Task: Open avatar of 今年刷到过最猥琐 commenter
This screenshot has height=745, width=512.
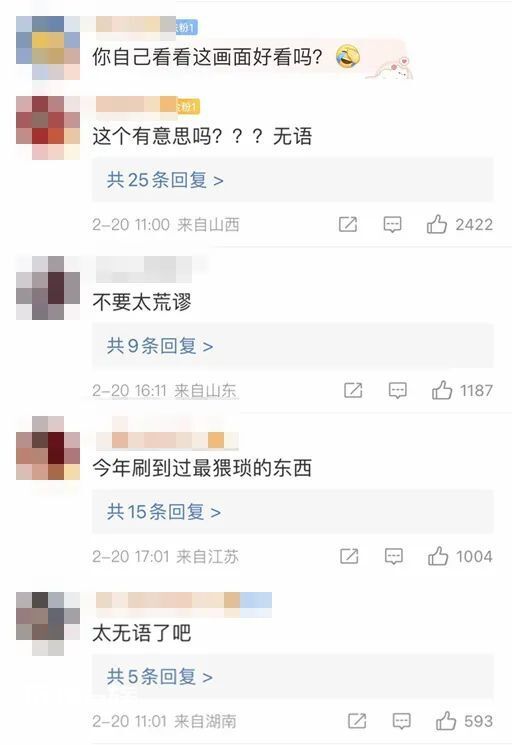Action: 48,448
